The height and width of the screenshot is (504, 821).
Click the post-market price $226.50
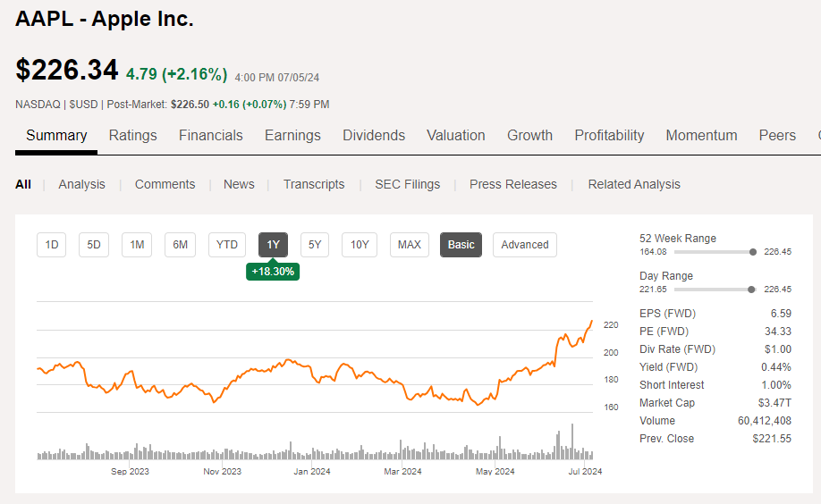(190, 105)
